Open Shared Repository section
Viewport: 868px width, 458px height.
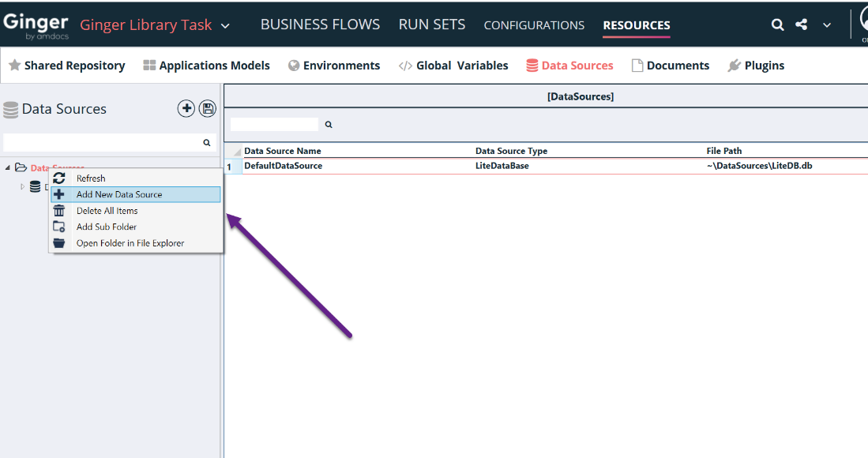coord(67,66)
